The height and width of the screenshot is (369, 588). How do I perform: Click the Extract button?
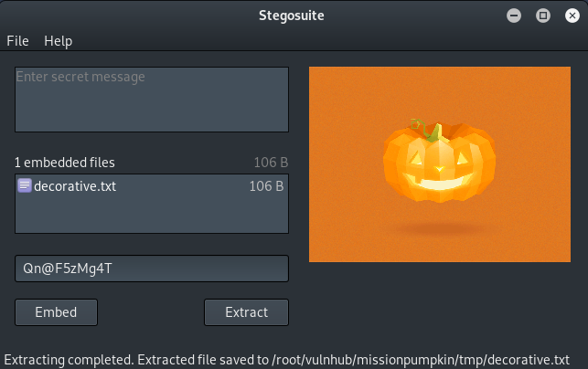[x=246, y=312]
